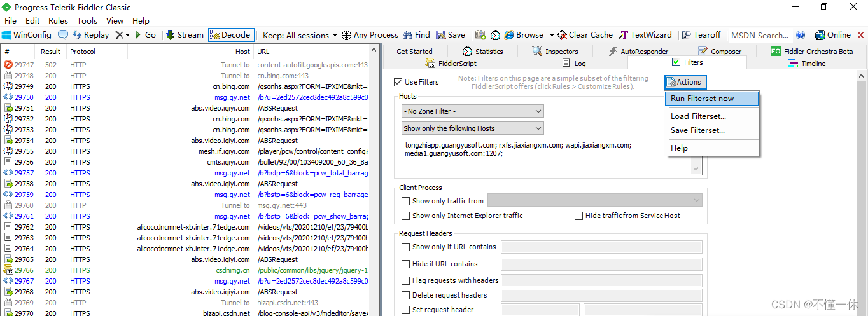The height and width of the screenshot is (316, 868).
Task: Open the Statistics tab
Action: tap(483, 52)
